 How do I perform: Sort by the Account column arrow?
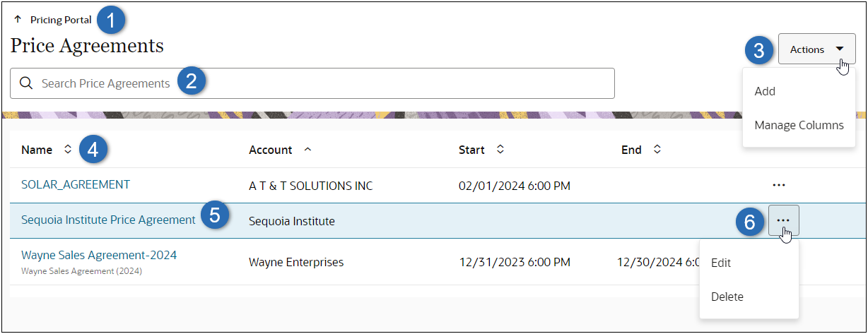pos(307,149)
